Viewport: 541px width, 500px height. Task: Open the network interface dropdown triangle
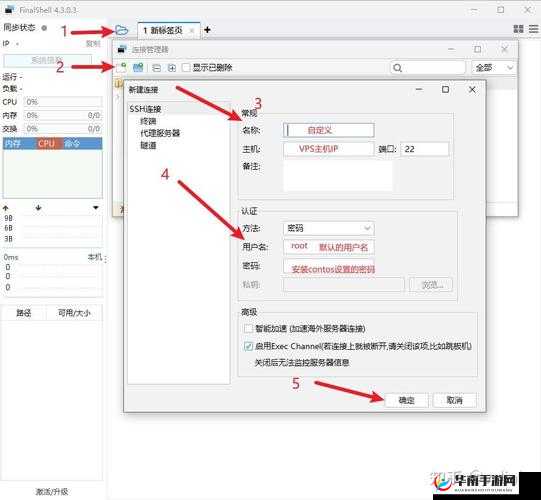point(96,208)
